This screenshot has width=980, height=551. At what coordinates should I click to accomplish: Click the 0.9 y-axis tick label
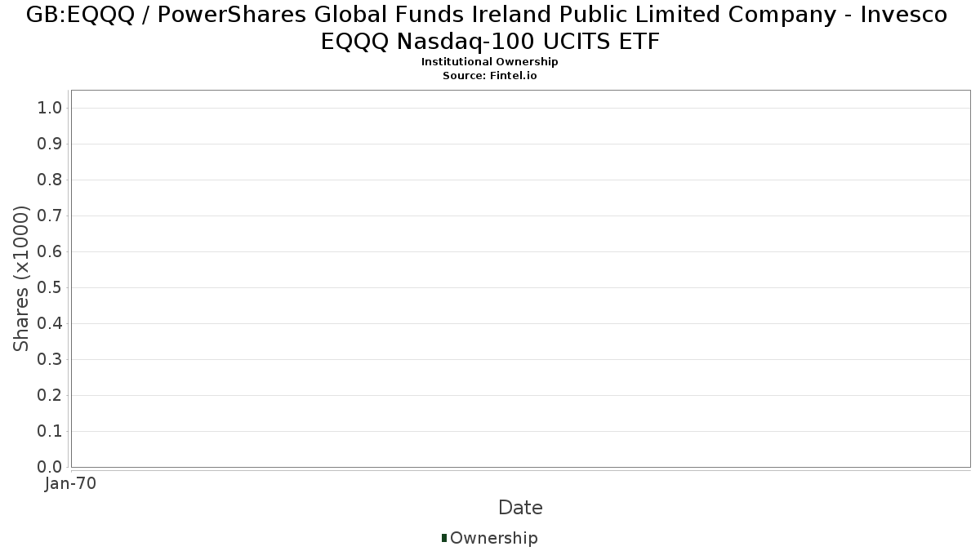tap(51, 144)
